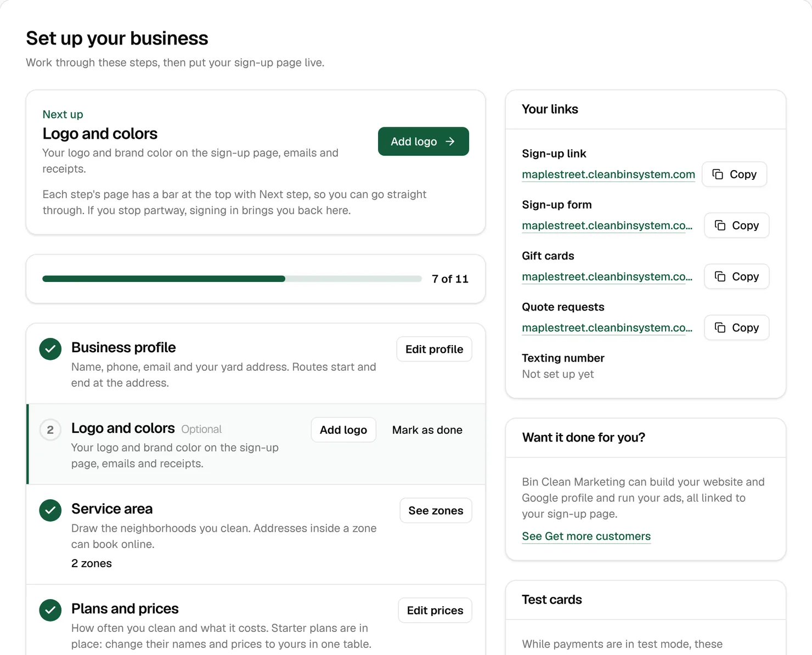Click the Logo and colors step heading in list
The width and height of the screenshot is (812, 655).
pyautogui.click(x=123, y=428)
